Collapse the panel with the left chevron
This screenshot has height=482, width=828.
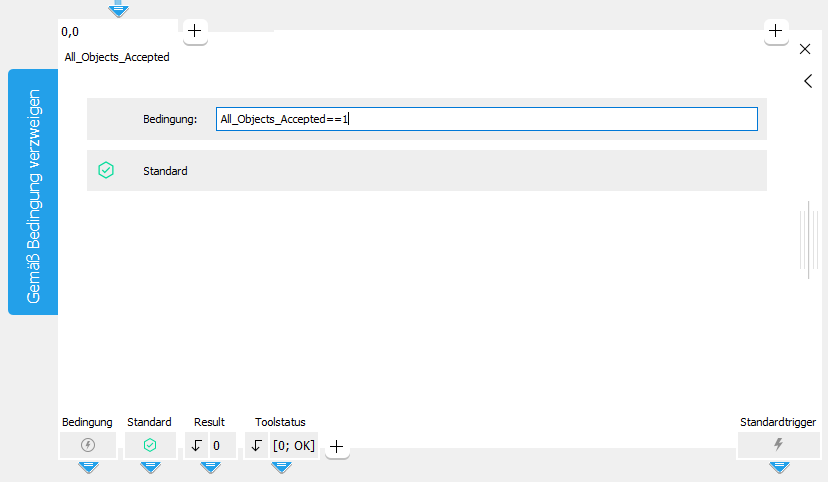807,81
